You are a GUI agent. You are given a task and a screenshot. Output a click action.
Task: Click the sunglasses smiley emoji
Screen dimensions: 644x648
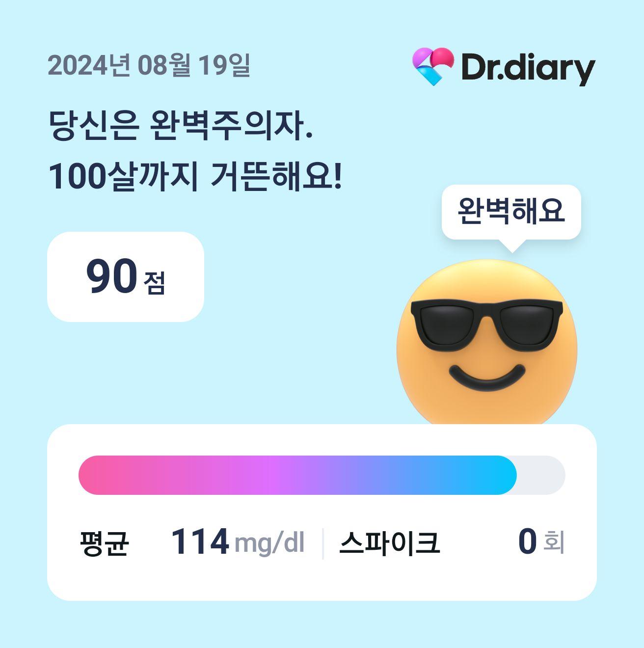click(x=487, y=343)
